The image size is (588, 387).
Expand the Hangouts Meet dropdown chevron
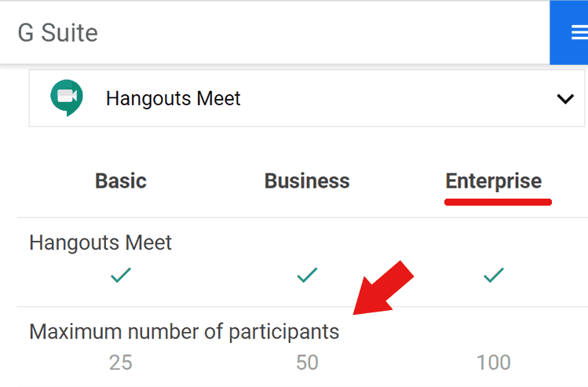(x=565, y=99)
